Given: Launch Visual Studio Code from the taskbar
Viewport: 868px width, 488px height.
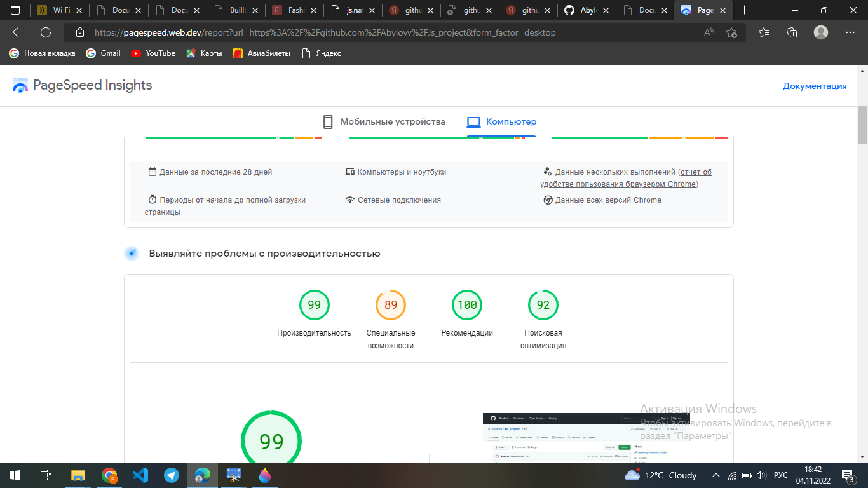Looking at the screenshot, I should click(x=139, y=475).
